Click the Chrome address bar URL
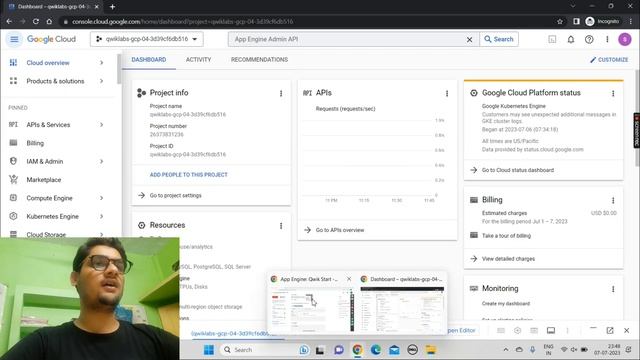The image size is (640, 360). point(182,22)
